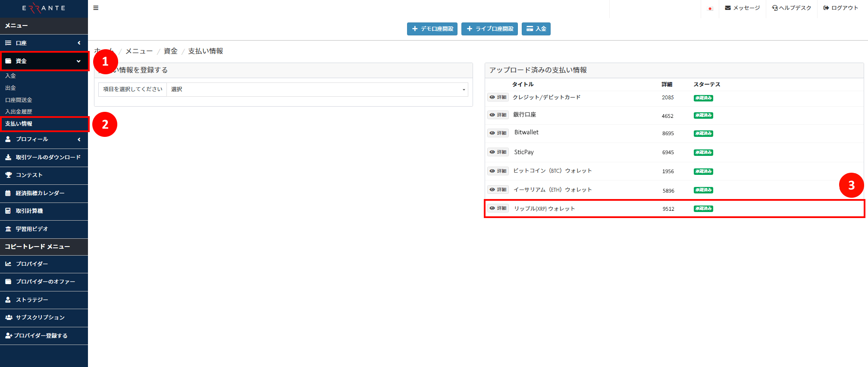Image resolution: width=868 pixels, height=367 pixels.
Task: Click the コピートレード メニュー section header
Action: (44, 247)
